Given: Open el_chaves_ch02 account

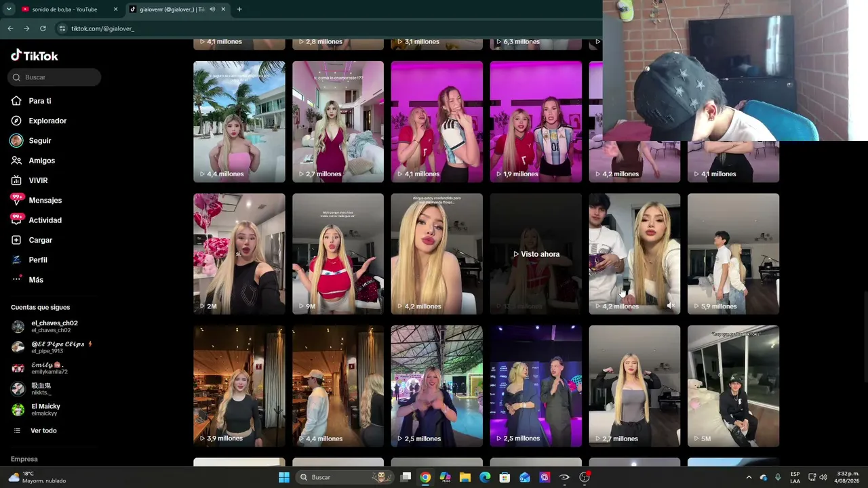Looking at the screenshot, I should point(45,327).
